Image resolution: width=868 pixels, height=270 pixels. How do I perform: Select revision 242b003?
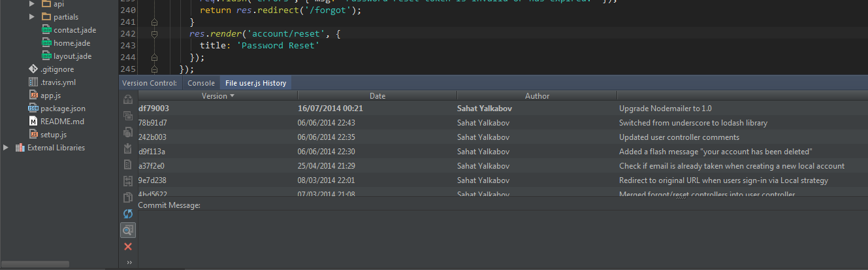(503, 137)
